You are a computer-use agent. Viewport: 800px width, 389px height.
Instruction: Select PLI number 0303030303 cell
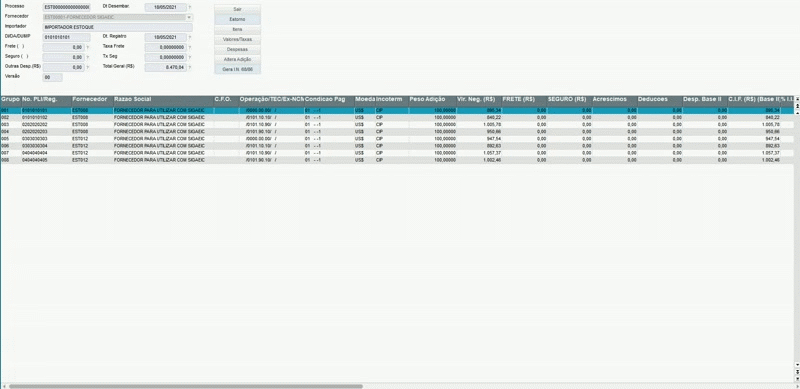46,139
